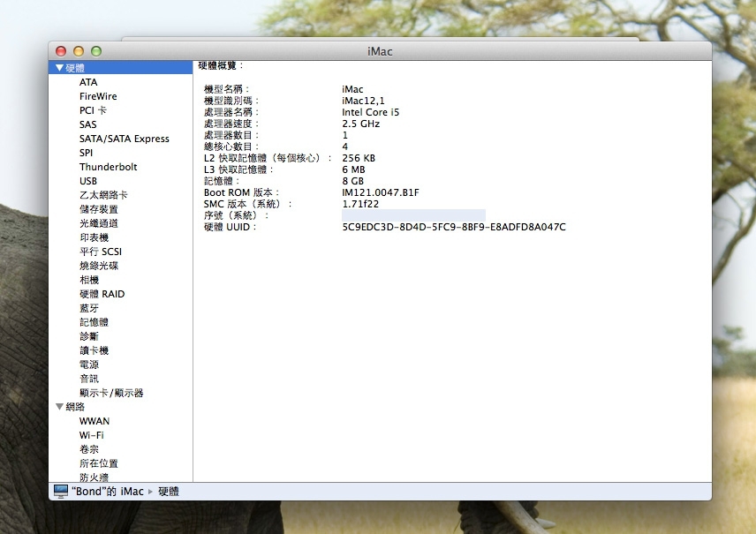Screen dimensions: 756x534
Task: Click the SMC 版本（系統） label
Action: click(x=248, y=204)
